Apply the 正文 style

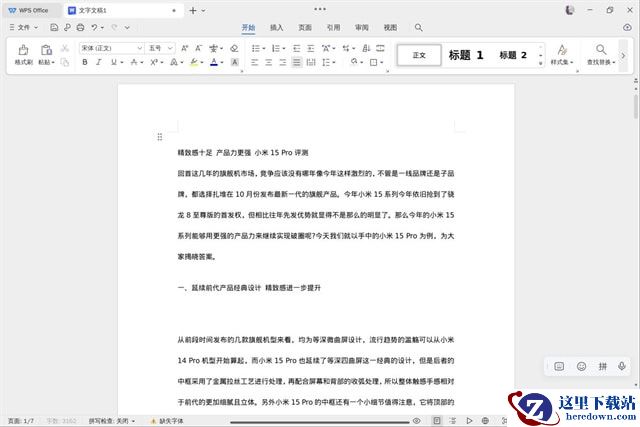click(419, 55)
